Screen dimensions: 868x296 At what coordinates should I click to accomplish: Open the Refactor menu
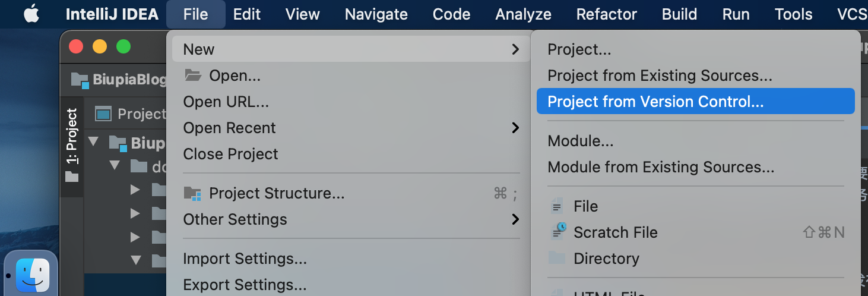(x=606, y=14)
